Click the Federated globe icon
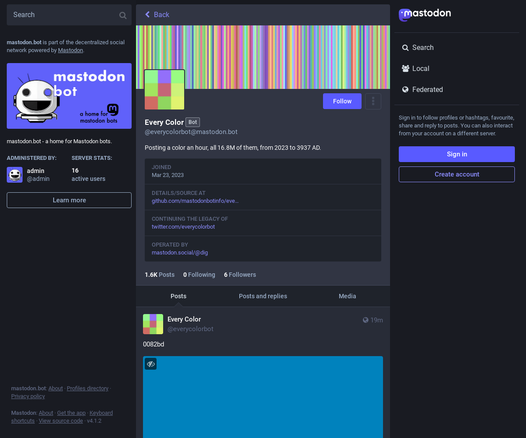Screen dimensions: 526x438 tap(405, 90)
